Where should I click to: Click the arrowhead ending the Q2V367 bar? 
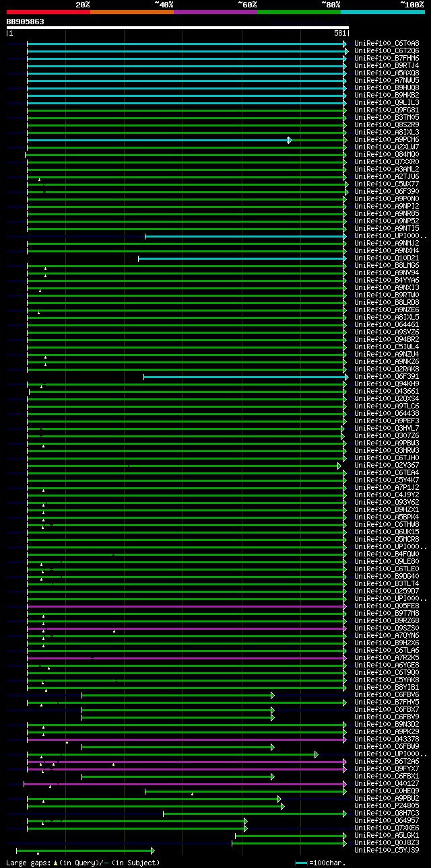[x=339, y=466]
